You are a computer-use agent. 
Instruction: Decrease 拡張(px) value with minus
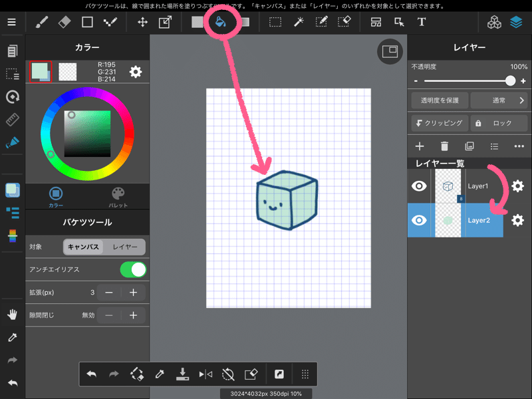pos(109,293)
